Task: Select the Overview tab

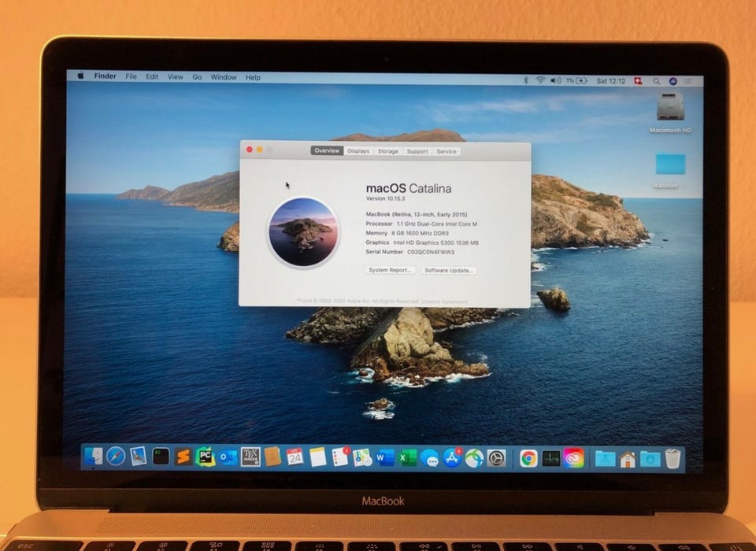Action: pos(327,151)
